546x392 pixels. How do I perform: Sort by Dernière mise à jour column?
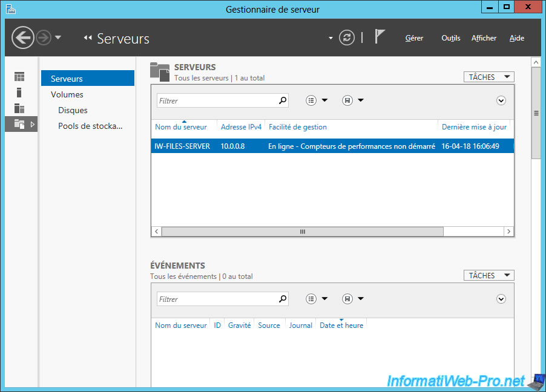474,127
